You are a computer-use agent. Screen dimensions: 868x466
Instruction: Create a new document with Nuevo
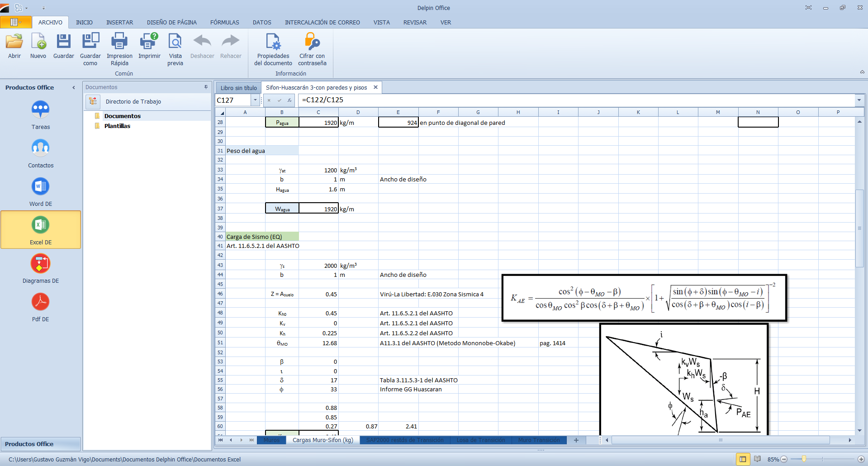(38, 42)
